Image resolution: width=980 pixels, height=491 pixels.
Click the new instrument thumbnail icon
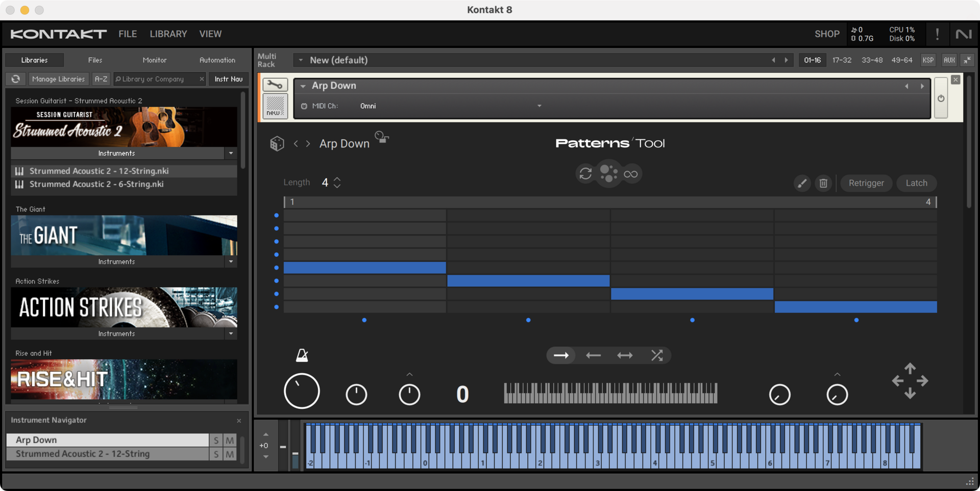(275, 106)
